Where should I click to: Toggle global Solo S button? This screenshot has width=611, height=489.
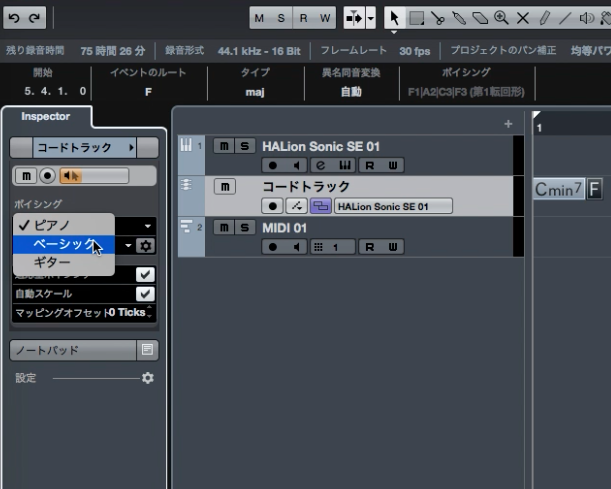pos(281,18)
